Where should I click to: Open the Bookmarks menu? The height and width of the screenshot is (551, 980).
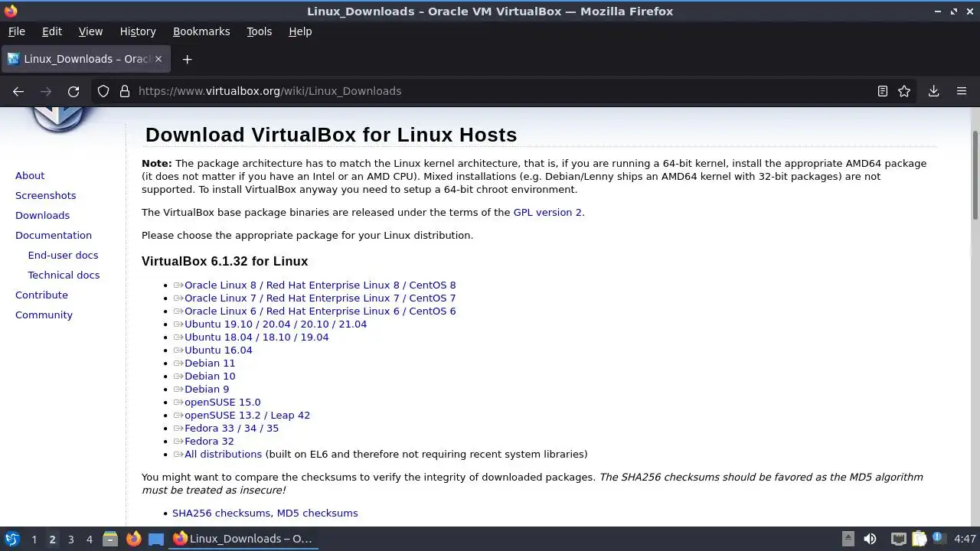click(x=201, y=31)
